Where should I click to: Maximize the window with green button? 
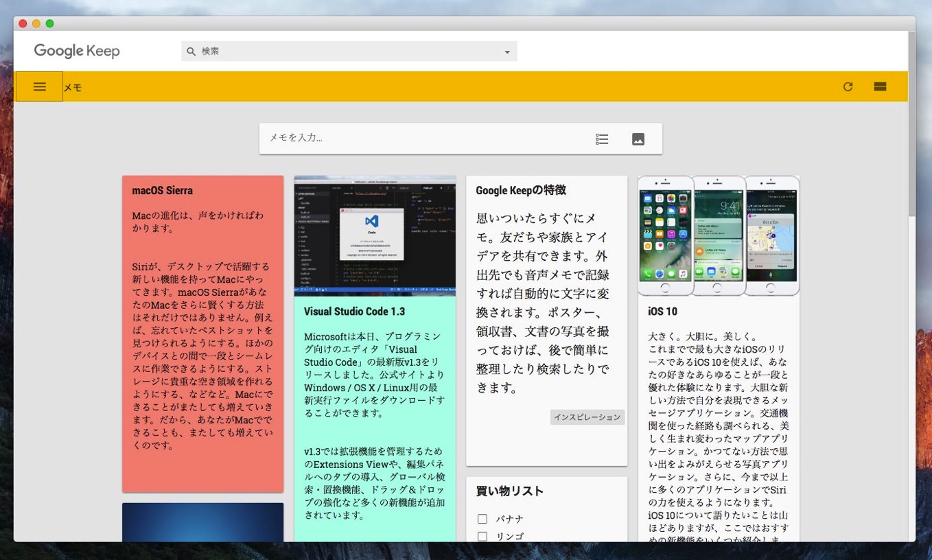pos(49,23)
